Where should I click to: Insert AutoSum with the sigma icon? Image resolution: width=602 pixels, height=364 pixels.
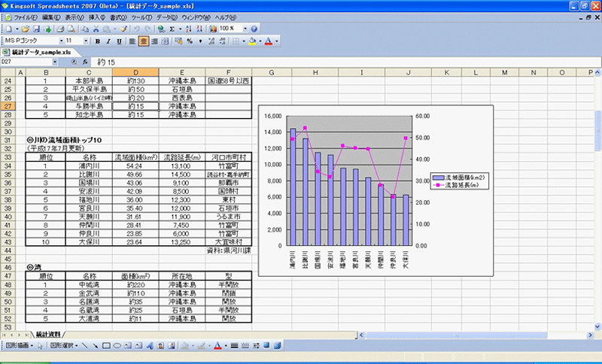172,29
